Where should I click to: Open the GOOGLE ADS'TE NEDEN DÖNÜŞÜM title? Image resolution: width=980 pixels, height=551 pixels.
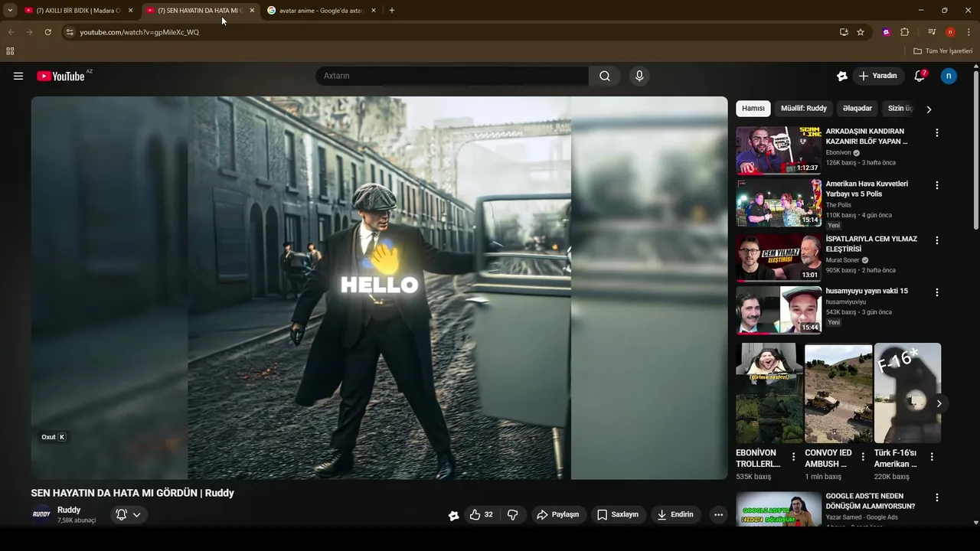click(x=871, y=500)
